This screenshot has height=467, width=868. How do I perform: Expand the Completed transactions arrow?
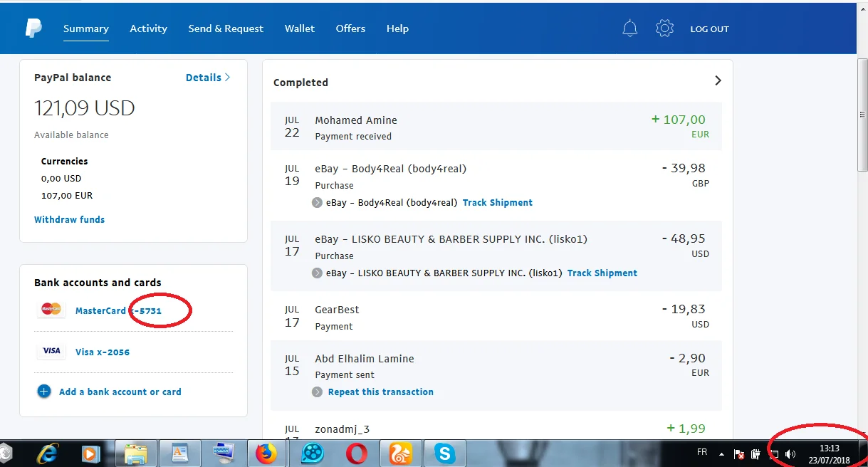pos(718,81)
